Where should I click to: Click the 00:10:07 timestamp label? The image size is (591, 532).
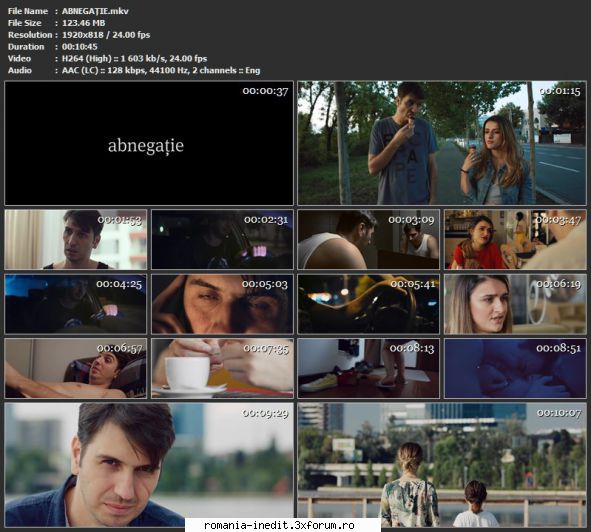pos(559,413)
